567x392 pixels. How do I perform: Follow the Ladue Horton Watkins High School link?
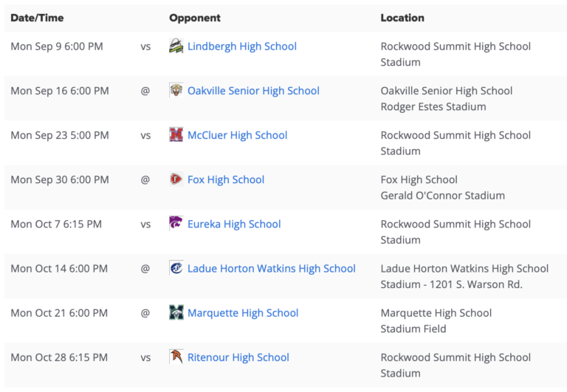(x=272, y=269)
